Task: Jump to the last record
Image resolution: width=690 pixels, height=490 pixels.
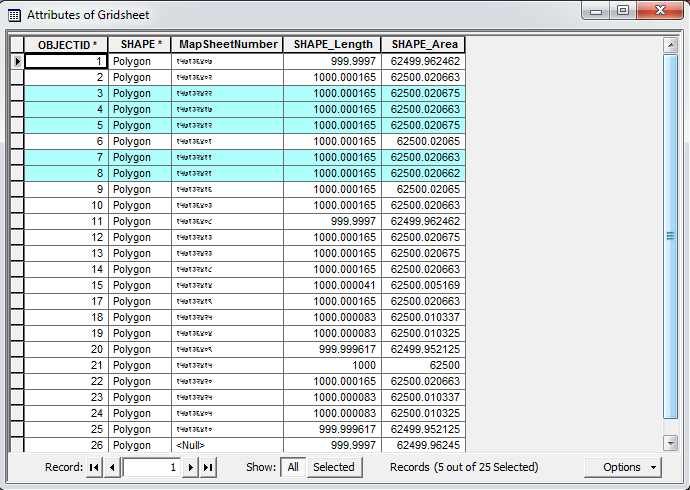Action: click(208, 467)
